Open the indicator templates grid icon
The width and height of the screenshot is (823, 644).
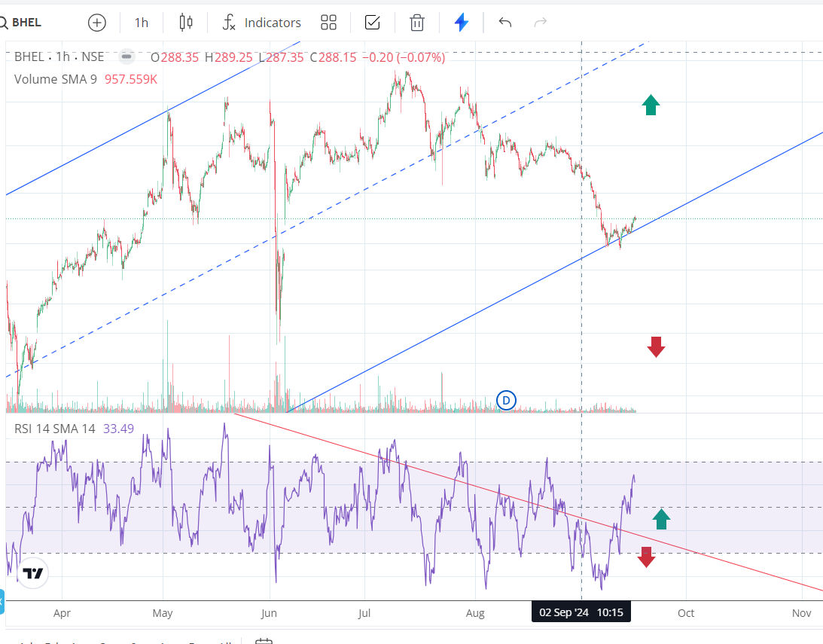point(328,23)
